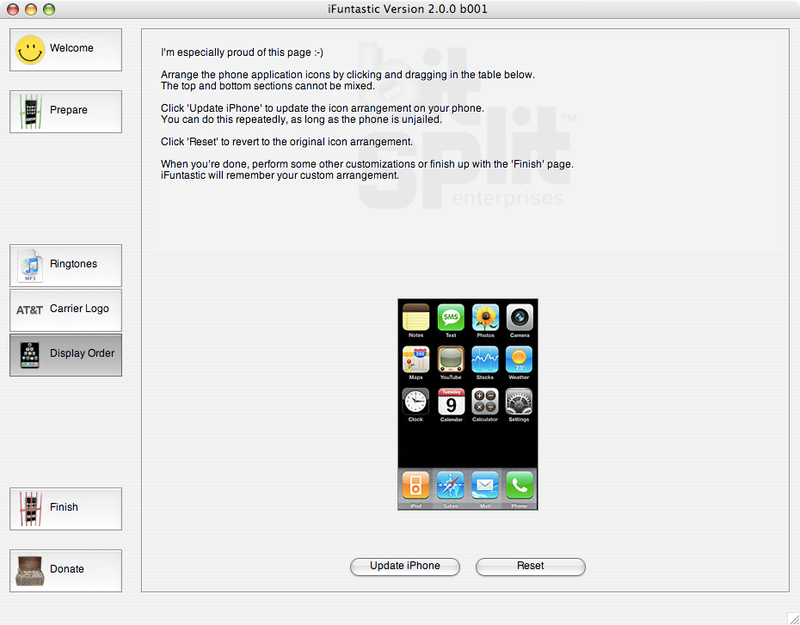Select the Display Order page
The width and height of the screenshot is (800, 625).
tap(66, 355)
